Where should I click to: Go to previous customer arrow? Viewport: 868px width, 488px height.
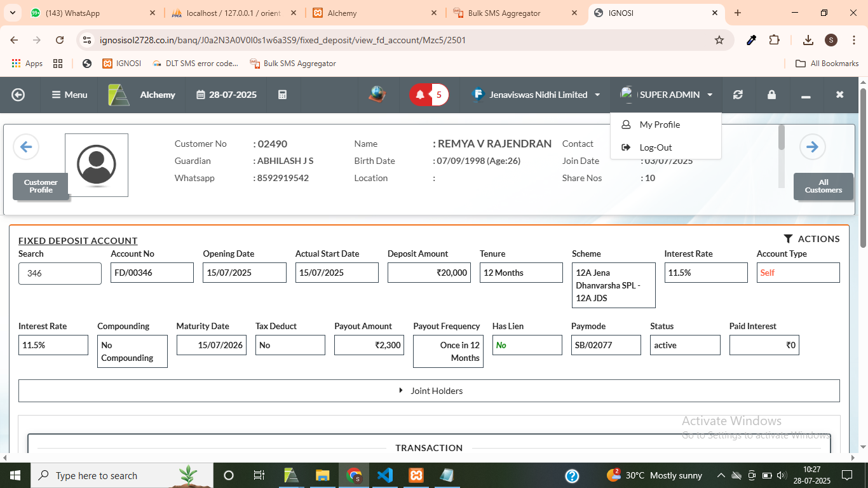[26, 147]
